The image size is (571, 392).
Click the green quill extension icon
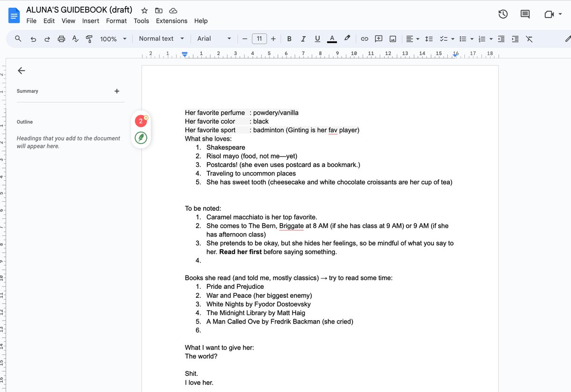coord(141,138)
